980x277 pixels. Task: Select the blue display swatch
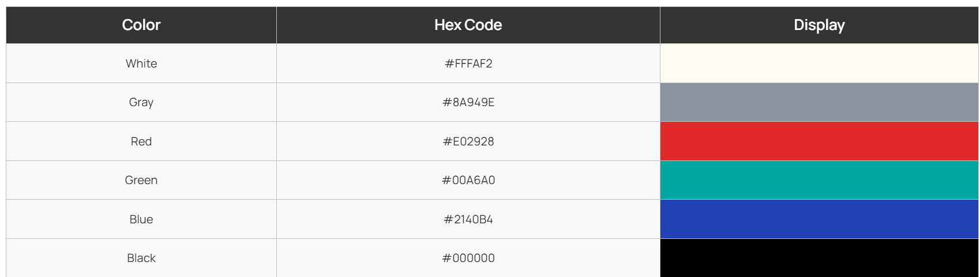coord(819,219)
